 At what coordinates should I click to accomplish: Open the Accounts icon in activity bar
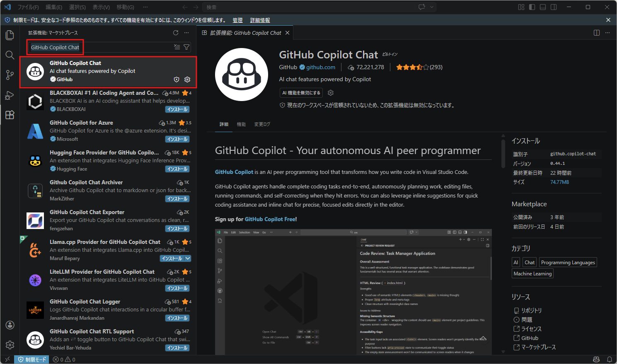(10, 325)
